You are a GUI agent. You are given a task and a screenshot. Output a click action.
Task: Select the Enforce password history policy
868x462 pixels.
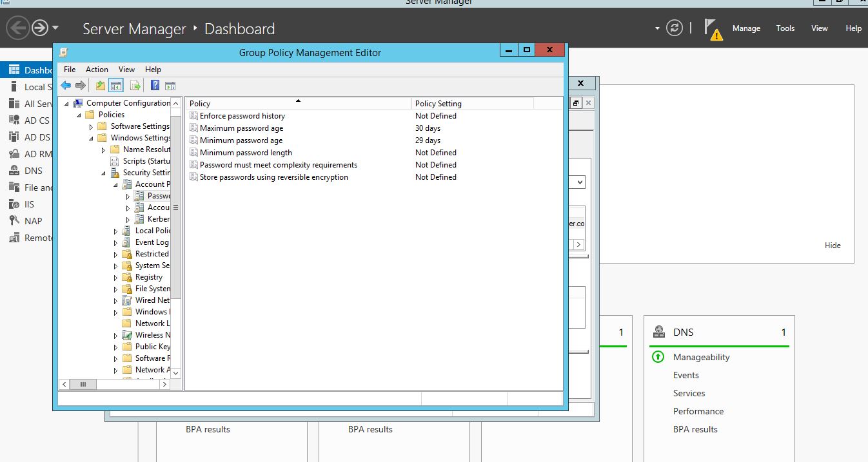pos(242,116)
